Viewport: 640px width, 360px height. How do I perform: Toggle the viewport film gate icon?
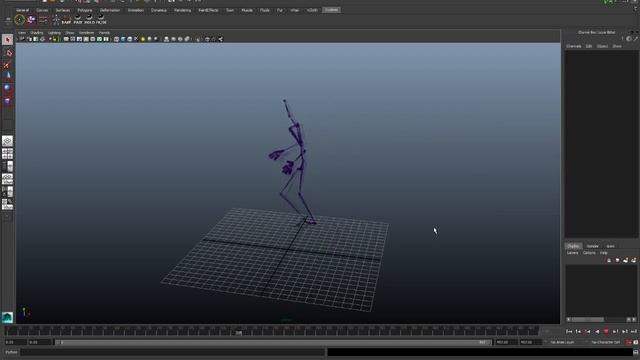pyautogui.click(x=73, y=39)
